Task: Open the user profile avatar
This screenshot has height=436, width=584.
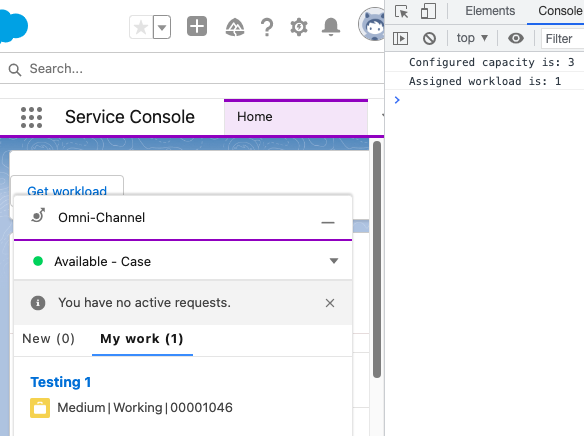Action: click(371, 25)
